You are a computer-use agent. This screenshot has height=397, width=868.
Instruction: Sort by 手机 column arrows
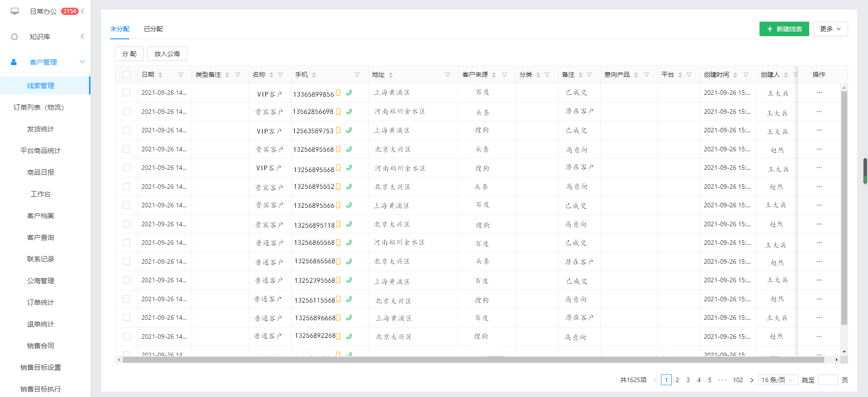(314, 75)
